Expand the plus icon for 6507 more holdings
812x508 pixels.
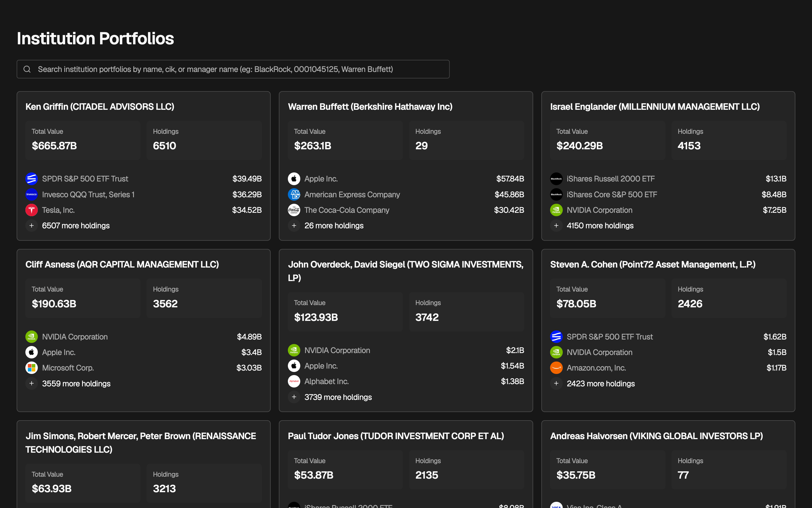point(32,226)
